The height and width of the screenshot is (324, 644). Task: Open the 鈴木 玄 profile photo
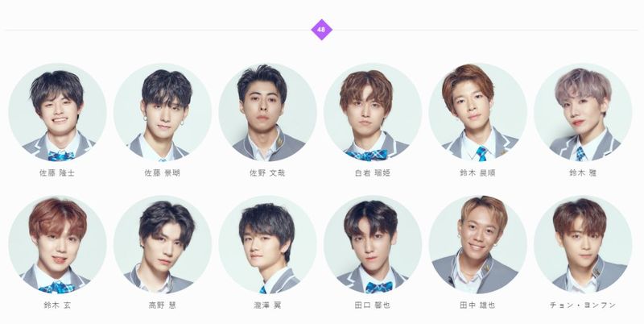click(x=57, y=244)
